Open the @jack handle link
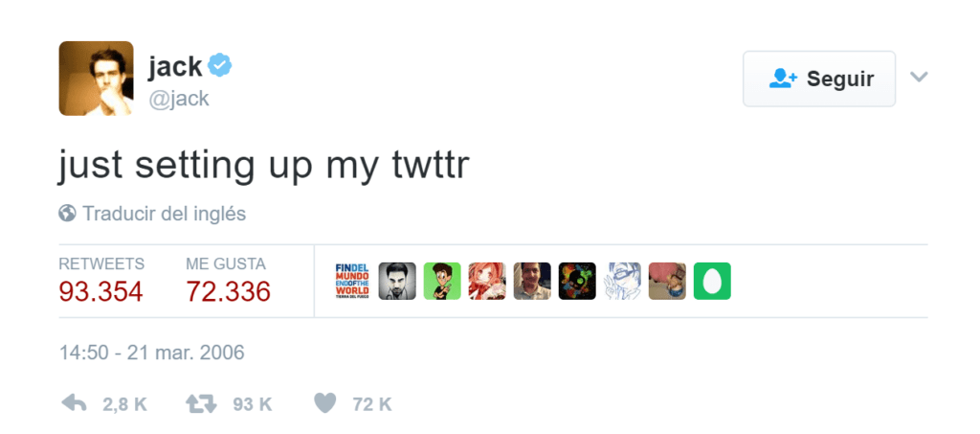 coord(178,99)
